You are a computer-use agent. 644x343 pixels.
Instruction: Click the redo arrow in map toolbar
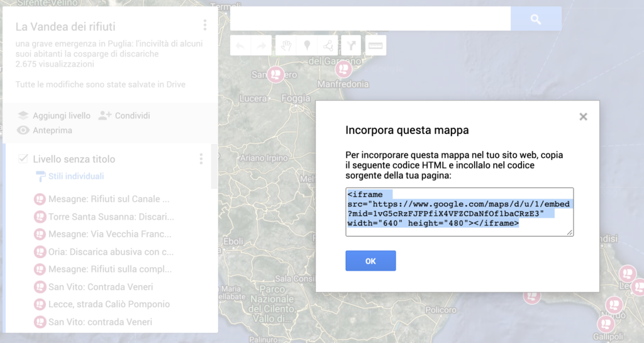[x=261, y=45]
